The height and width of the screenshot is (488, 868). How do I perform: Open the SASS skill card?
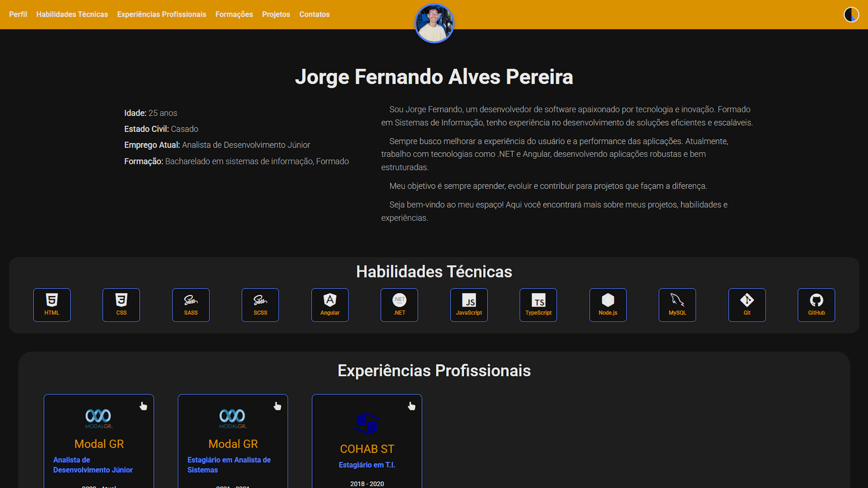191,305
